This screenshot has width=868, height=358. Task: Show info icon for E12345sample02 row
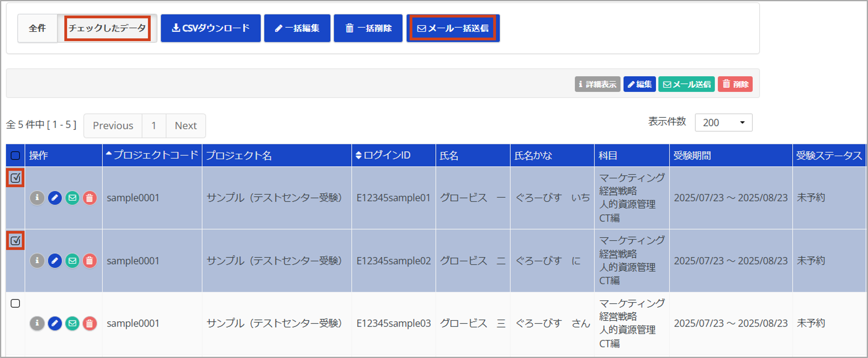(37, 261)
